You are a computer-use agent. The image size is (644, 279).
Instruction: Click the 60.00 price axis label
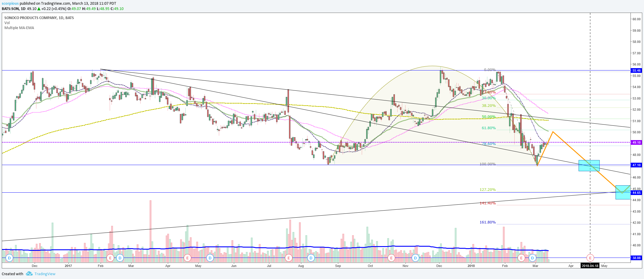coord(636,19)
